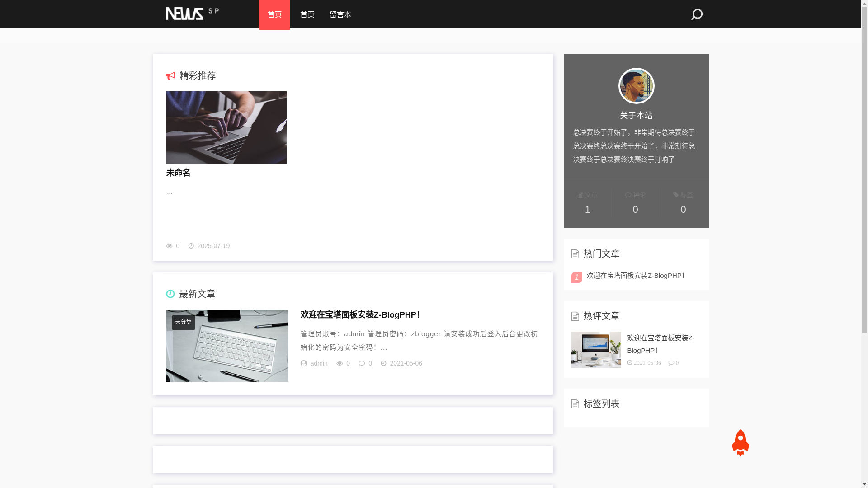Click the eye icon in latest article meta

(x=340, y=363)
